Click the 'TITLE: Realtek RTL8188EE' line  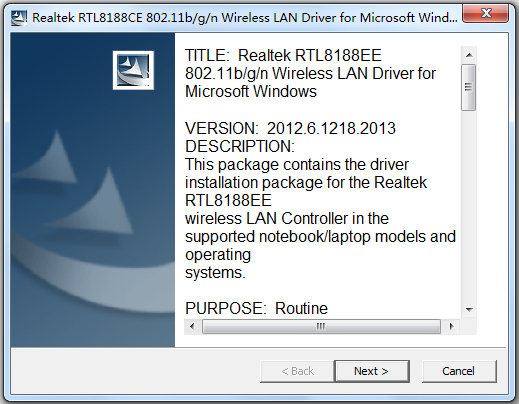(x=283, y=55)
